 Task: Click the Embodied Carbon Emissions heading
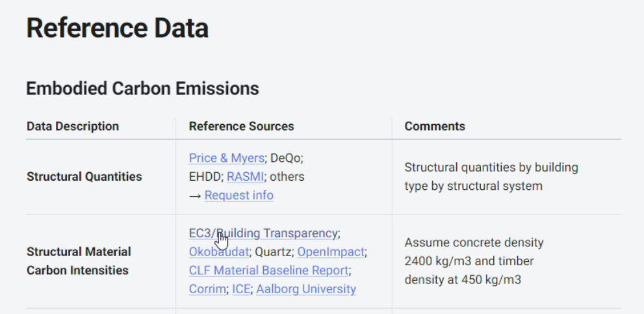coord(142,88)
